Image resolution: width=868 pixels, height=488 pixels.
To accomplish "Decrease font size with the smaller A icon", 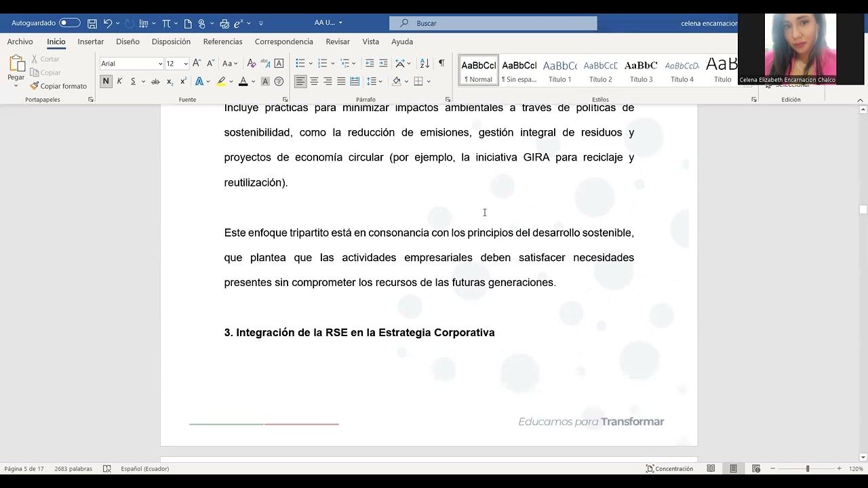I will coord(210,63).
